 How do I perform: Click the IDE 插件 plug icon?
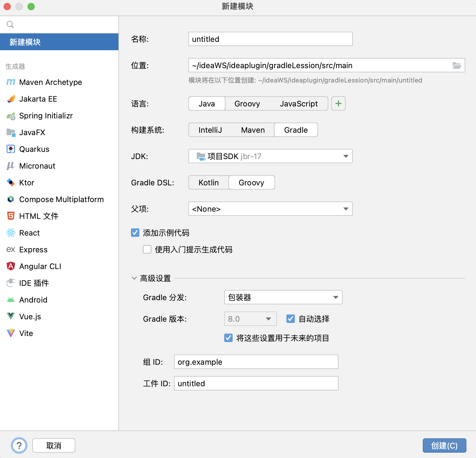(11, 283)
